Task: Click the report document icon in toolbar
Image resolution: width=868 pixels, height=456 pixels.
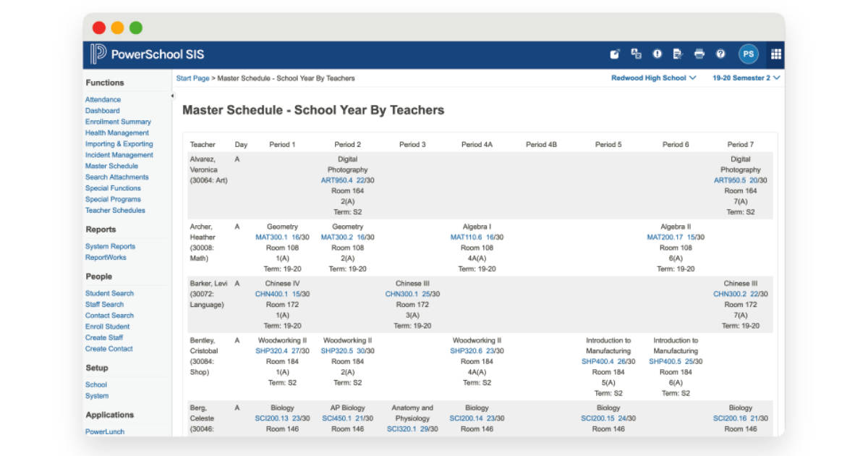Action: coord(676,53)
